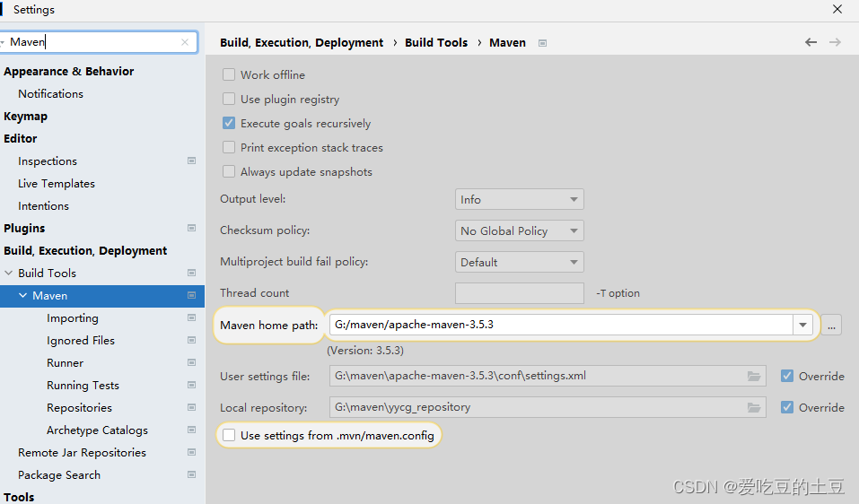Open Output level Info dropdown

click(x=520, y=199)
